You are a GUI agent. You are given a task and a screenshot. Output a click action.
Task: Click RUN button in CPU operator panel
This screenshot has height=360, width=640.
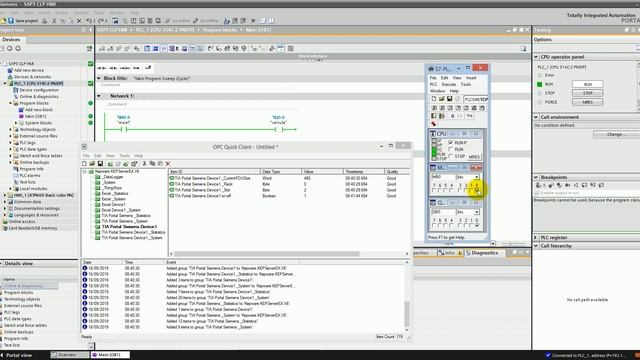(587, 84)
